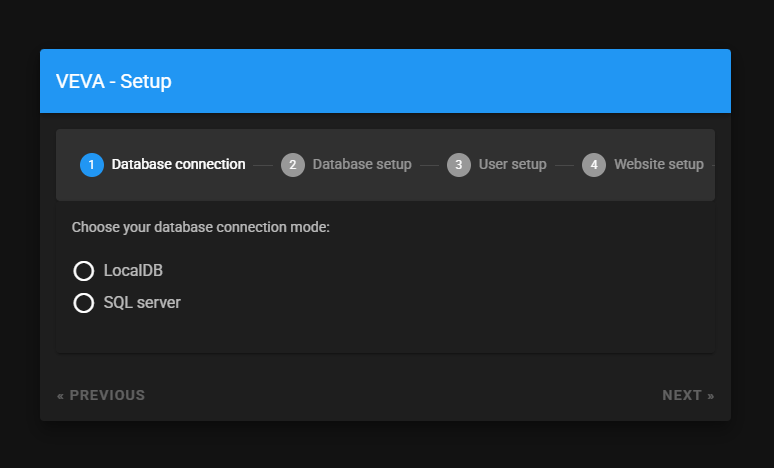Click the SQL server option label text
774x468 pixels.
[142, 303]
